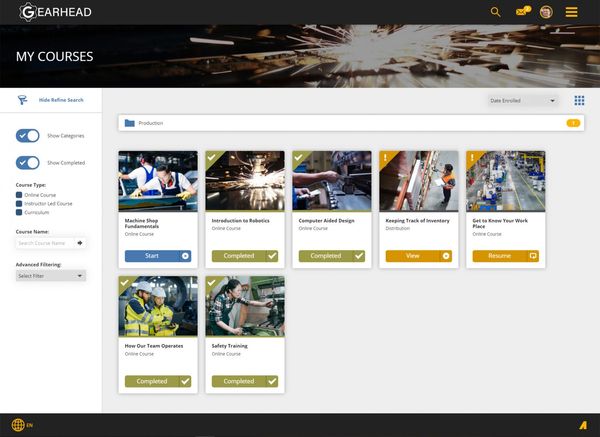View Keeping Track of Inventory course

pos(419,256)
